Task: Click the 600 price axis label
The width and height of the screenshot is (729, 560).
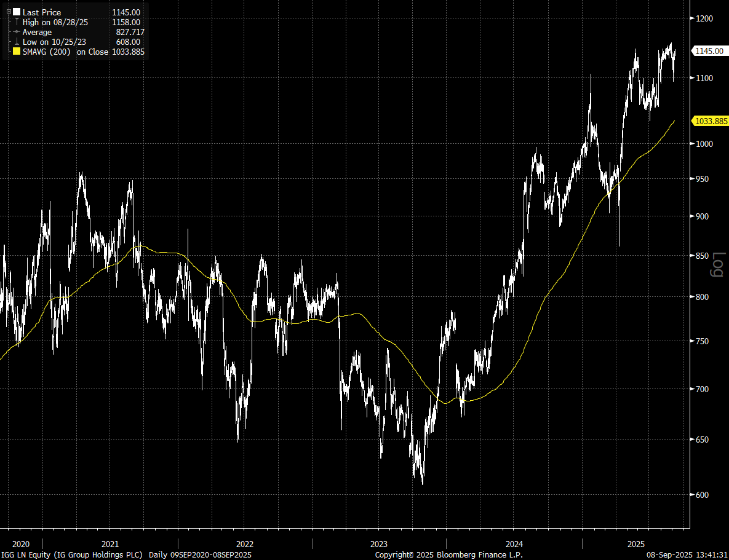Action: tap(703, 495)
